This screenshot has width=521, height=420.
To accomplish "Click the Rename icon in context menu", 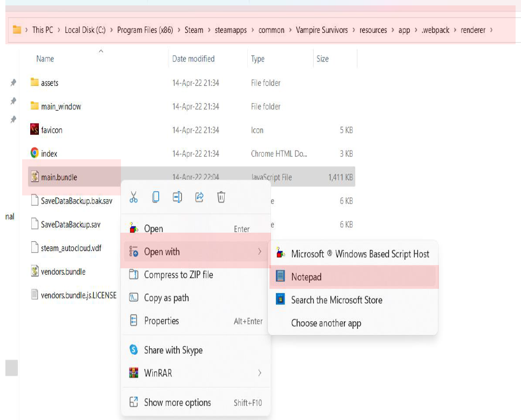I will pyautogui.click(x=178, y=197).
